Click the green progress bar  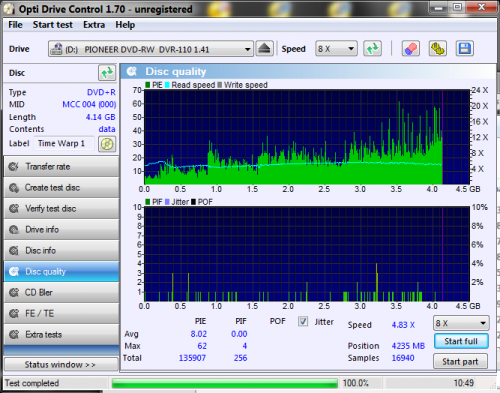[x=225, y=383]
